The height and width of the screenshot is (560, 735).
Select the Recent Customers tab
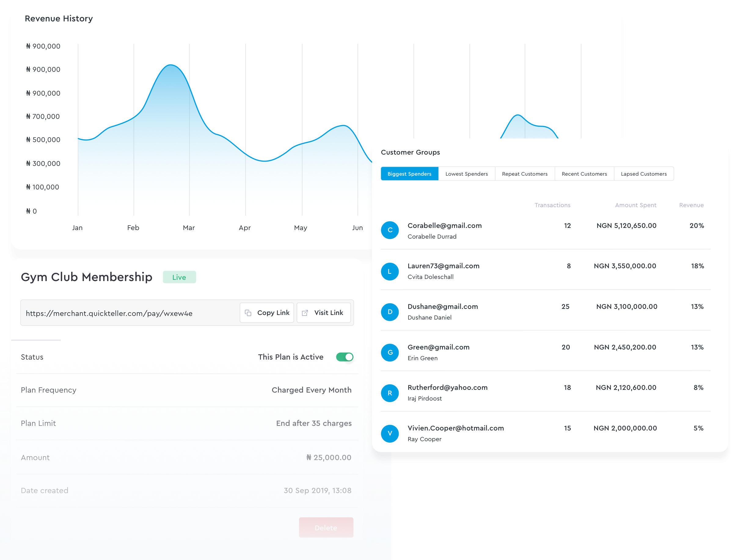(x=583, y=174)
